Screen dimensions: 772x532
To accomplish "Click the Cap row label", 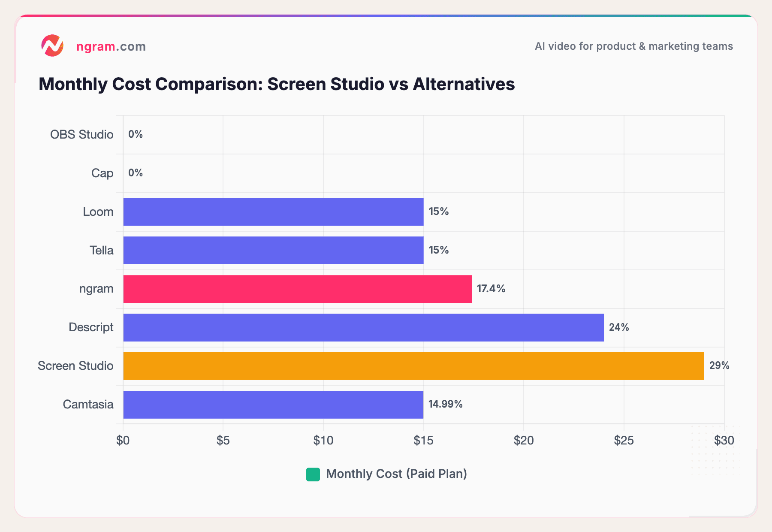I will tap(102, 173).
